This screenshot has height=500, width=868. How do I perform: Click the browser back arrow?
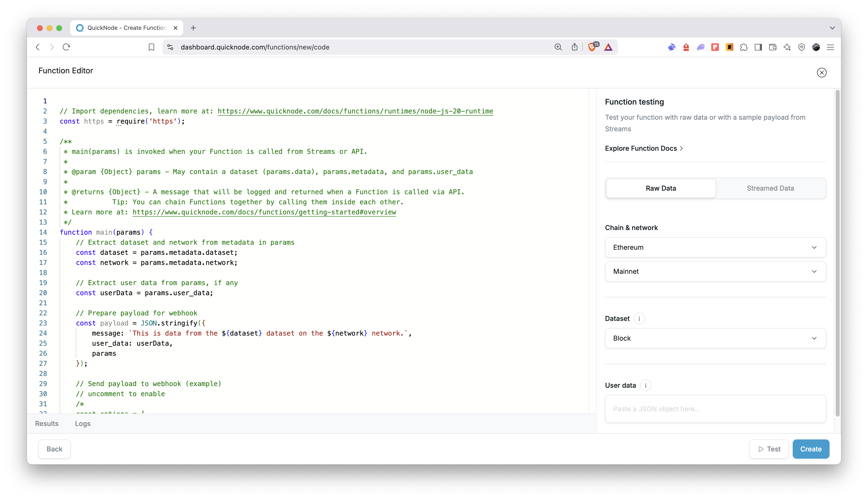tap(38, 47)
